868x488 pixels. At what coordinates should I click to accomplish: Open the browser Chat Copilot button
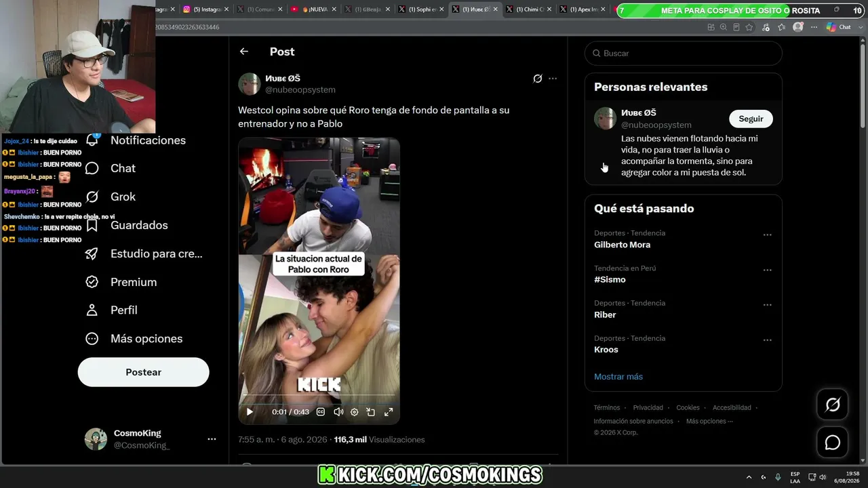tap(838, 27)
